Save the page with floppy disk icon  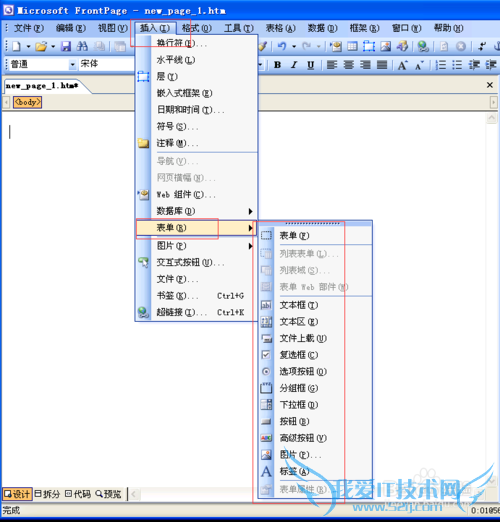point(66,46)
